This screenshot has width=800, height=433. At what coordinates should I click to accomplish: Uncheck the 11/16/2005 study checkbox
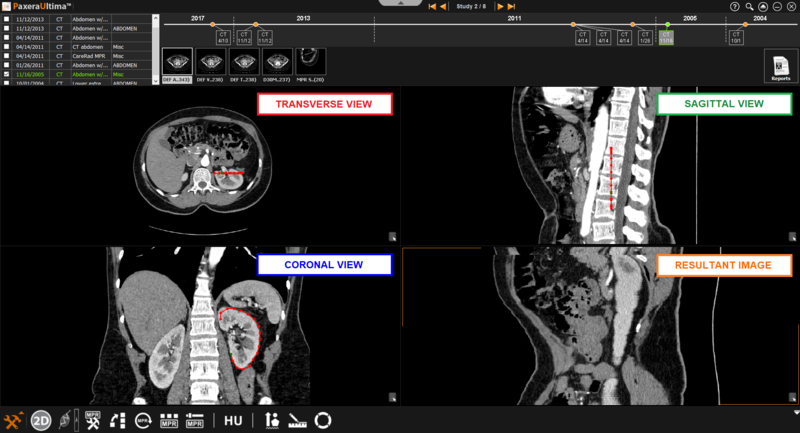(8, 74)
